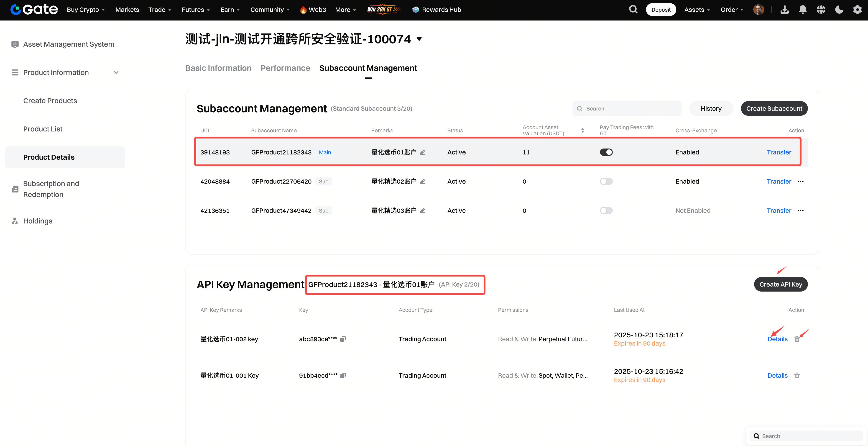Switch to the Performance tab

pos(285,68)
